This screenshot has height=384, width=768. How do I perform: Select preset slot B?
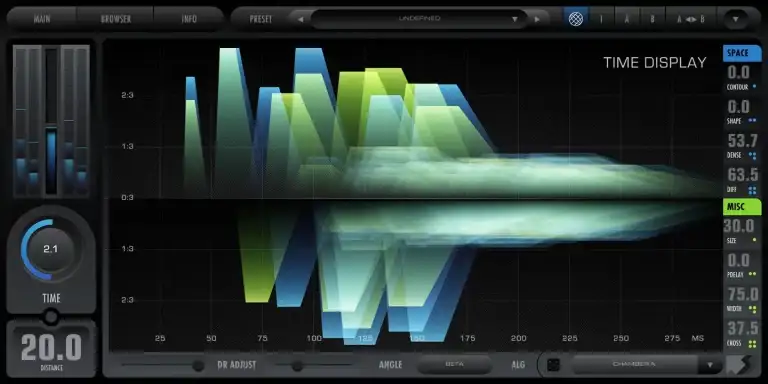click(x=652, y=19)
